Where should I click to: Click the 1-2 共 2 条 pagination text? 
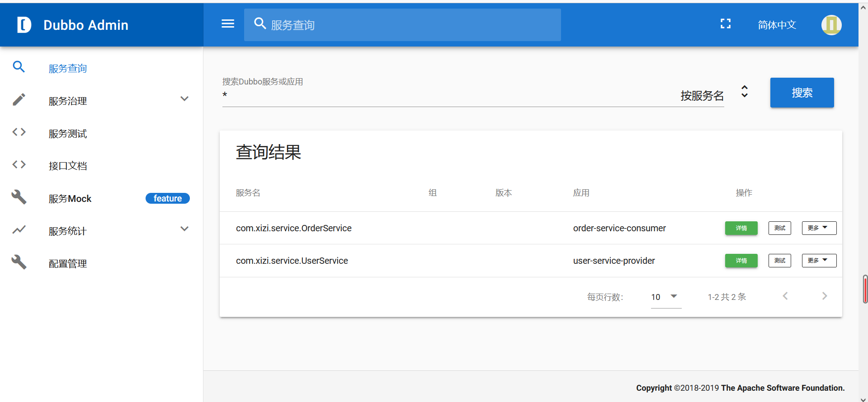click(727, 297)
